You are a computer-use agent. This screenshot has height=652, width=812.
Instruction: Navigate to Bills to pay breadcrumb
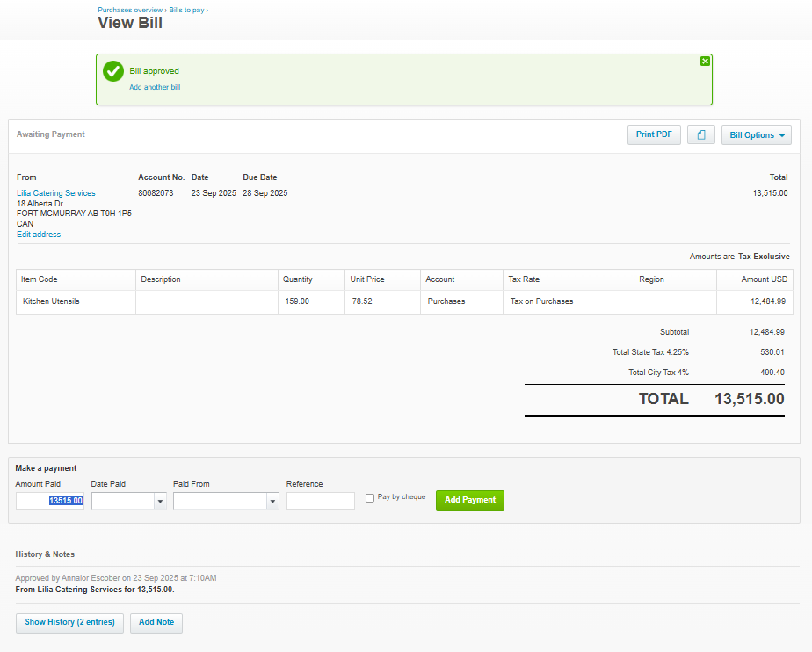coord(186,10)
